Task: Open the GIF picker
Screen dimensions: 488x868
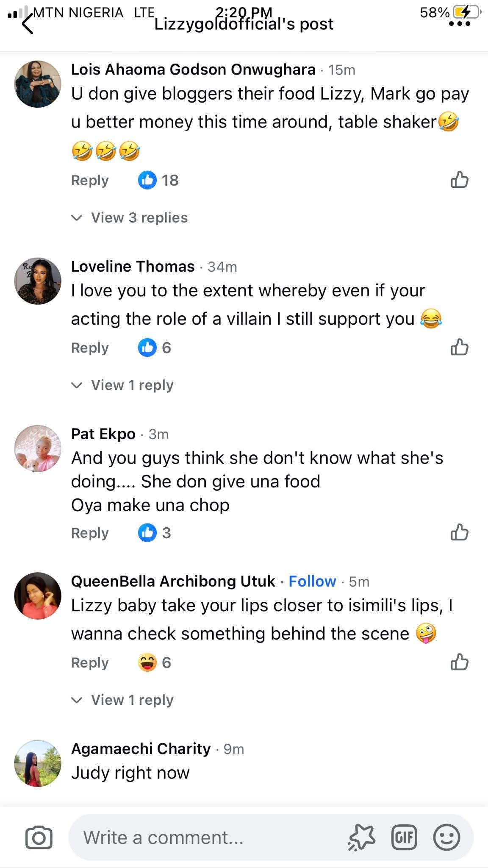Action: (x=404, y=837)
